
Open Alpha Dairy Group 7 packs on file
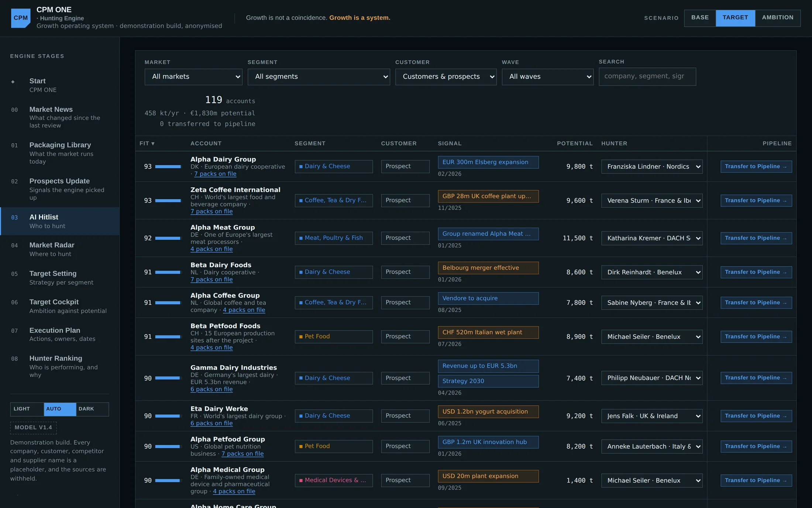(215, 174)
